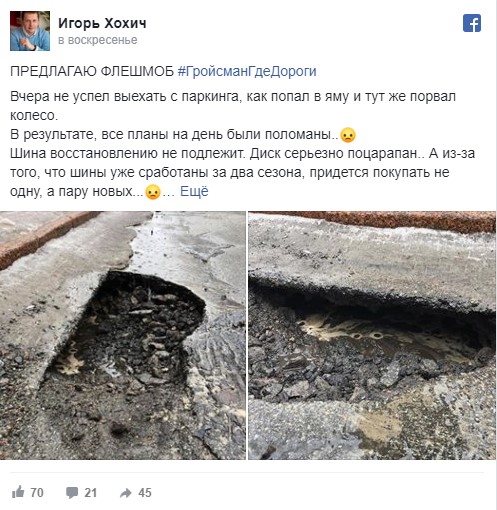497x510 pixels.
Task: Select the "ПРЕДЛАГАЮ ФЛЕШМОБ" heading text
Action: [x=92, y=71]
